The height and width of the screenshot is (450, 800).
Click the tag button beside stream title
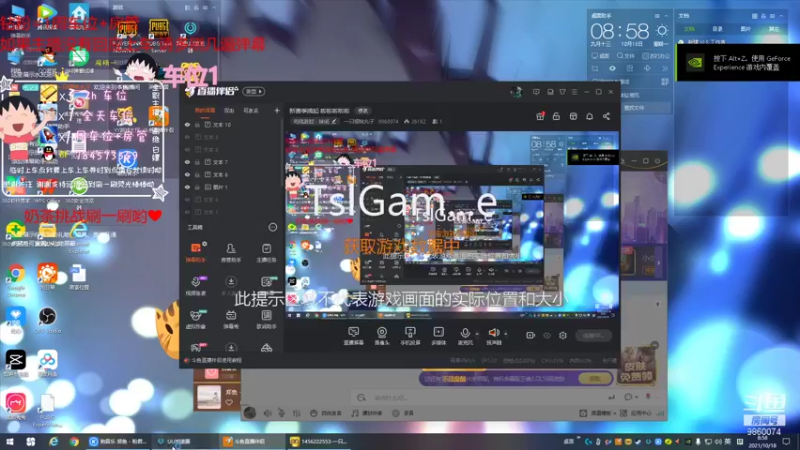tap(363, 111)
